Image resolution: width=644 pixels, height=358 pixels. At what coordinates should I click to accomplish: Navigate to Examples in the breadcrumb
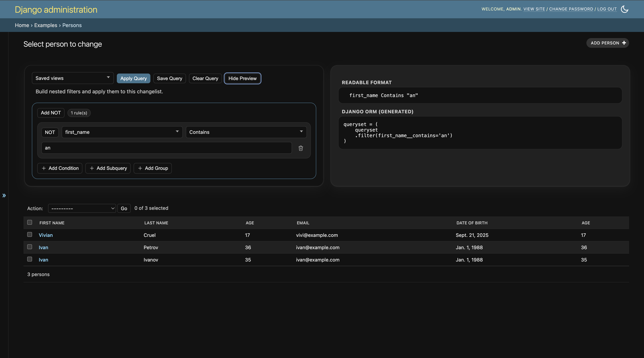pos(45,25)
